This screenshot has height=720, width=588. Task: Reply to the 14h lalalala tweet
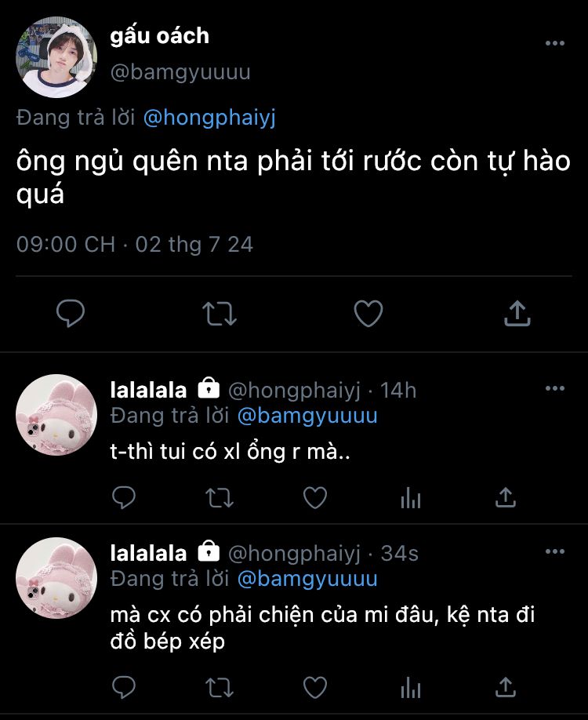[124, 497]
